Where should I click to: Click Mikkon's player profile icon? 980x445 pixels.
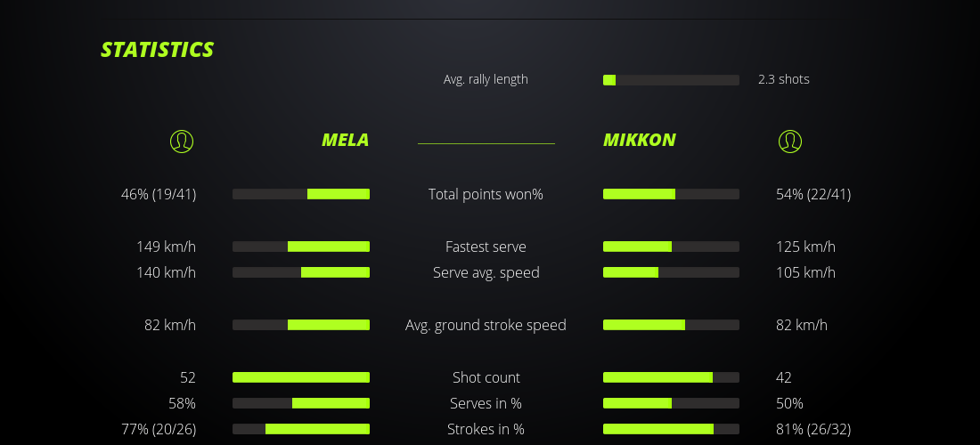click(x=789, y=141)
